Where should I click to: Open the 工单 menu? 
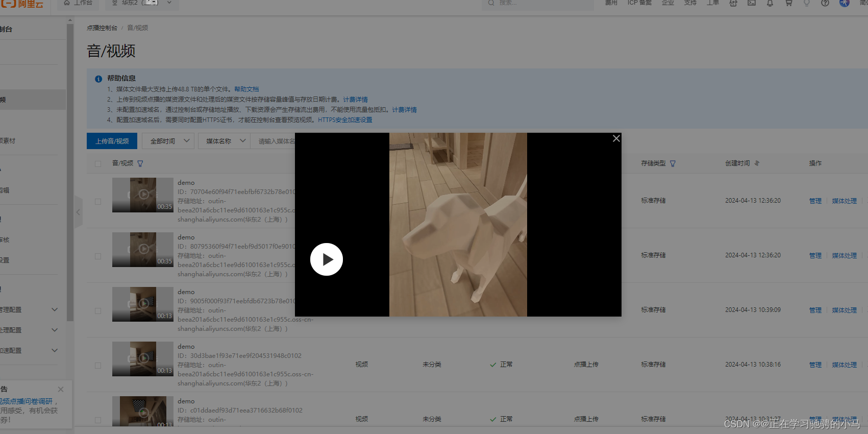point(712,3)
